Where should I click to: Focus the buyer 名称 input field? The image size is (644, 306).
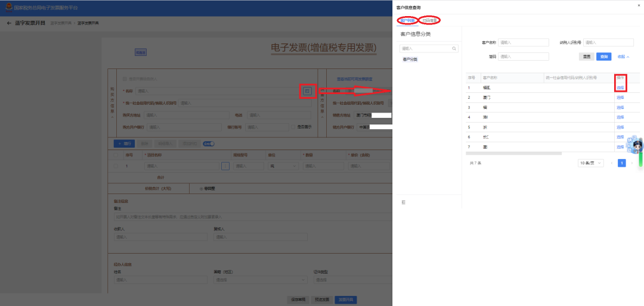click(224, 91)
